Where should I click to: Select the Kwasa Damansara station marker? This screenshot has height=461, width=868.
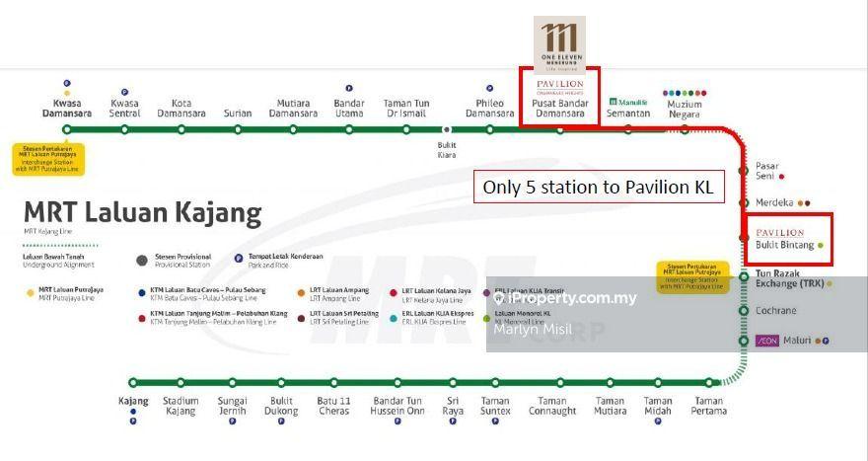click(x=67, y=129)
